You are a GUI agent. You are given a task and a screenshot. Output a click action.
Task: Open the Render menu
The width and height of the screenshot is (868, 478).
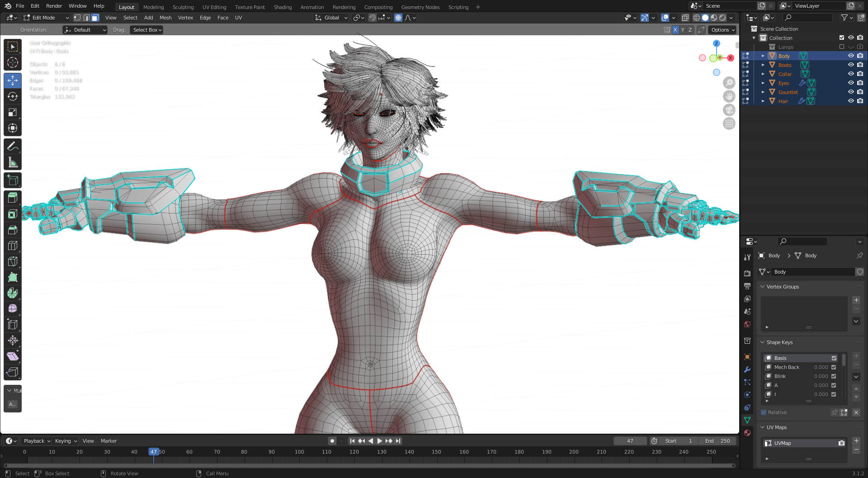54,6
